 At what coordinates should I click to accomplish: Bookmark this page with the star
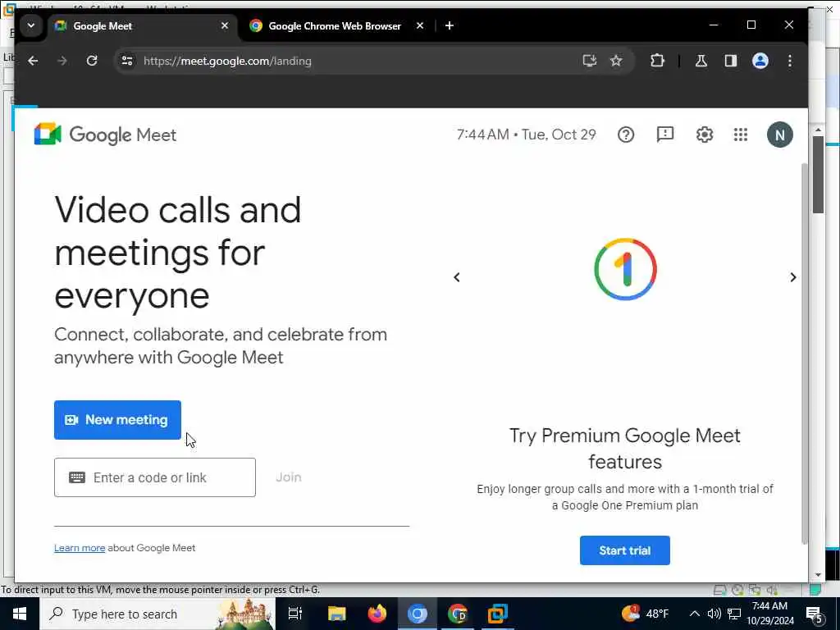pos(616,61)
